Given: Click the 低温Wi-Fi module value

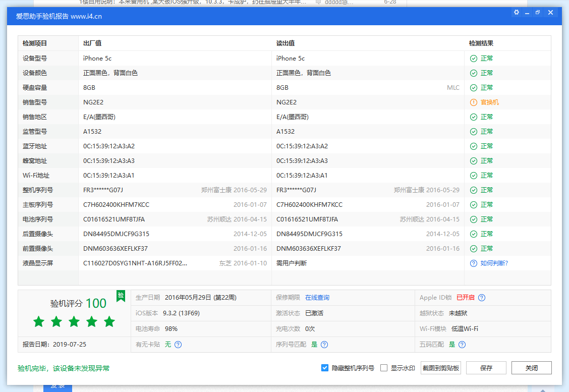Looking at the screenshot, I should click(x=465, y=329).
